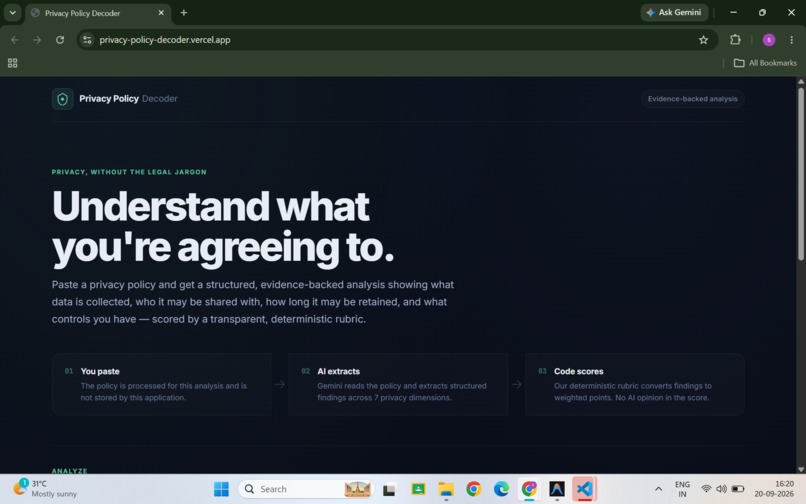Image resolution: width=806 pixels, height=504 pixels.
Task: Open Microsoft Edge from the taskbar
Action: click(501, 489)
